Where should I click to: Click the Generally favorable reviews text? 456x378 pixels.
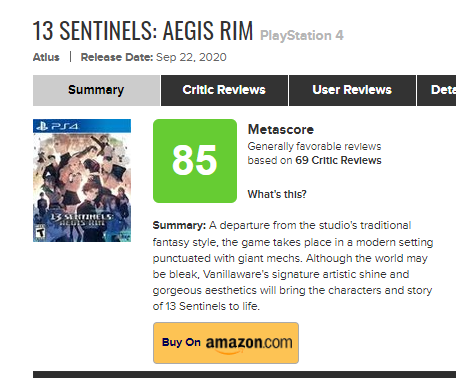(314, 146)
